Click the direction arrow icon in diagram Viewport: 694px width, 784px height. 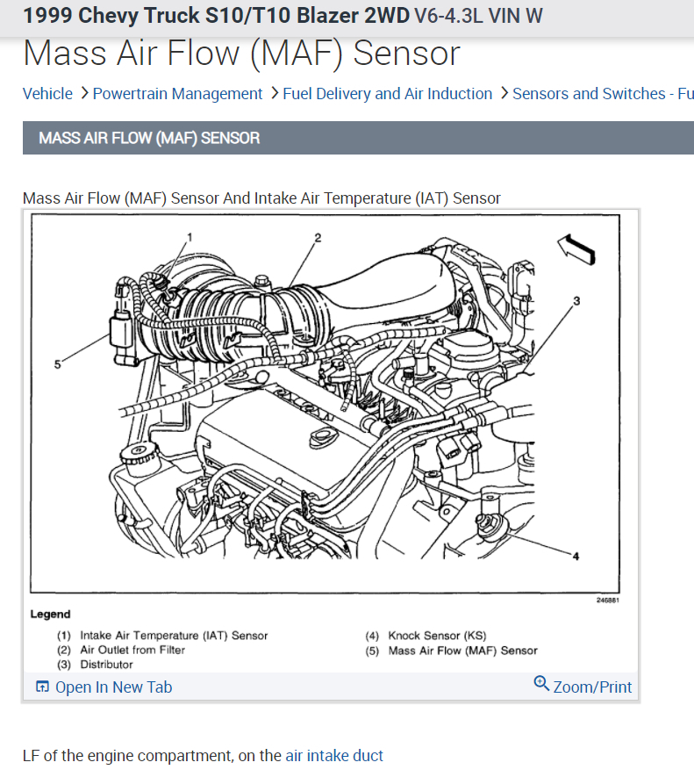coord(576,249)
